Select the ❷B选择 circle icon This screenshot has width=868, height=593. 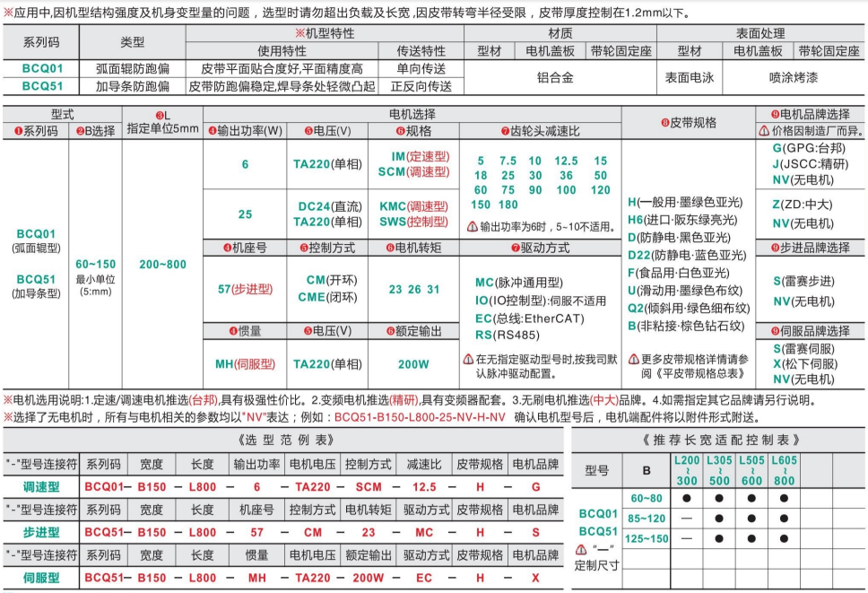pyautogui.click(x=80, y=131)
